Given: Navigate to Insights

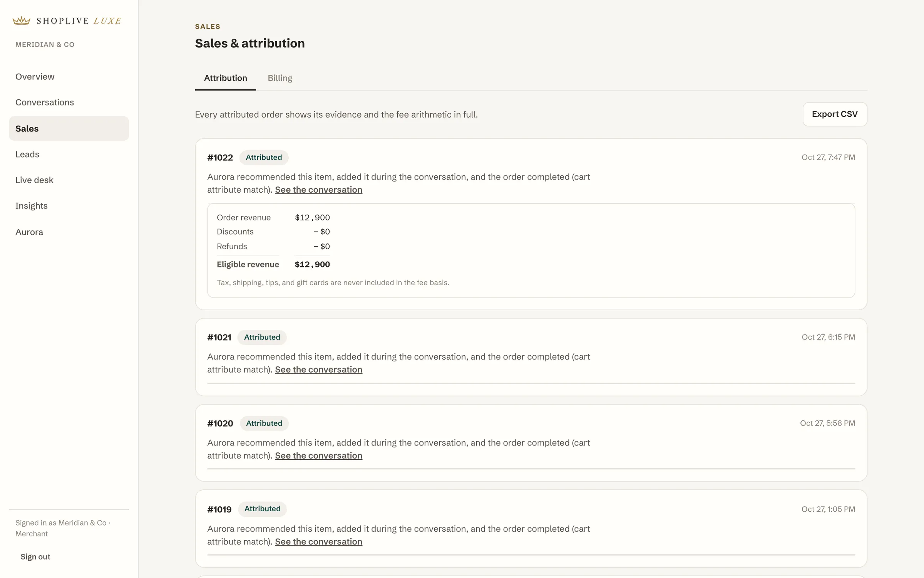Looking at the screenshot, I should (32, 206).
